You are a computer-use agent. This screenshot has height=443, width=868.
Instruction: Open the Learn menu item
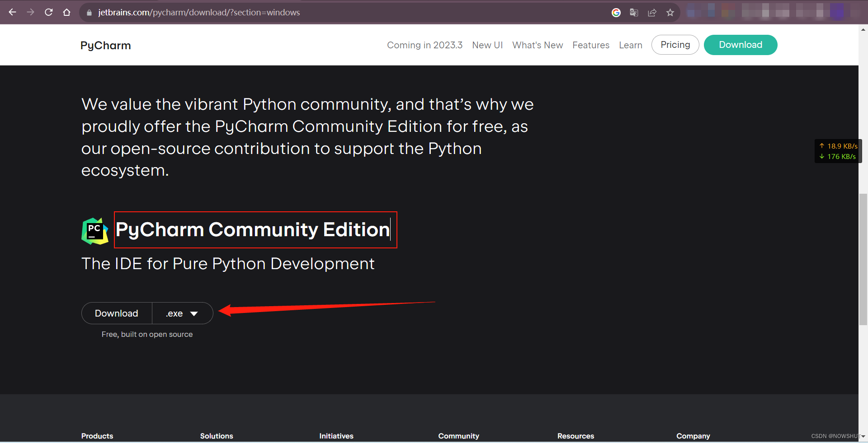coord(631,45)
